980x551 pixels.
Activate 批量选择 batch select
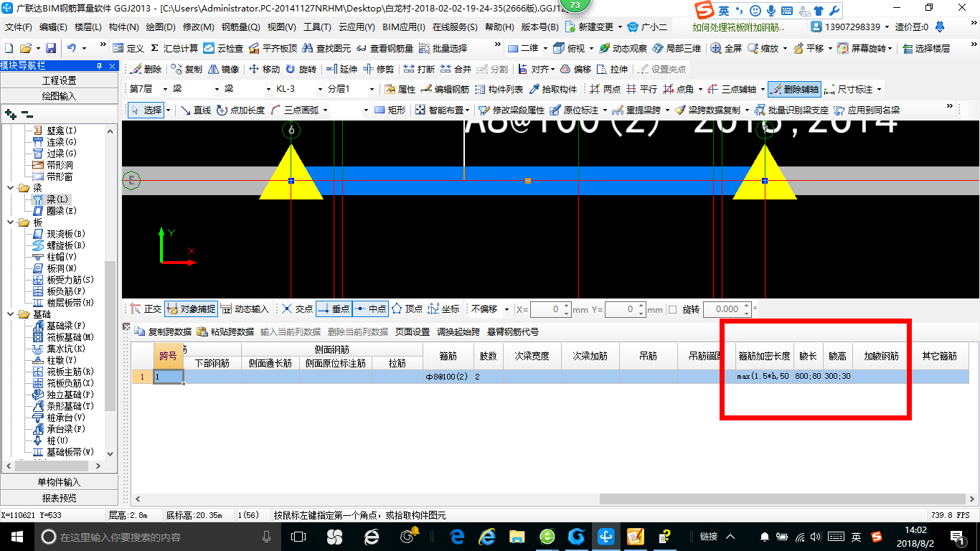pos(443,48)
